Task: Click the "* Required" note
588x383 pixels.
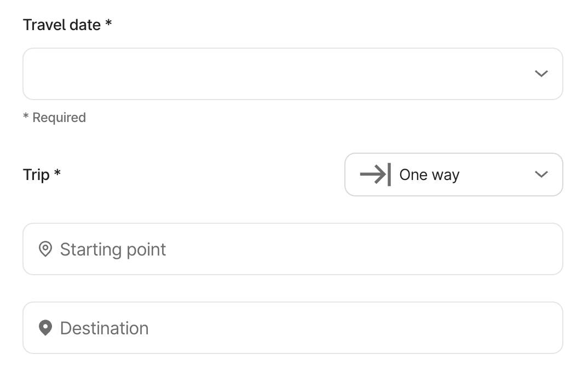Action: [x=54, y=118]
